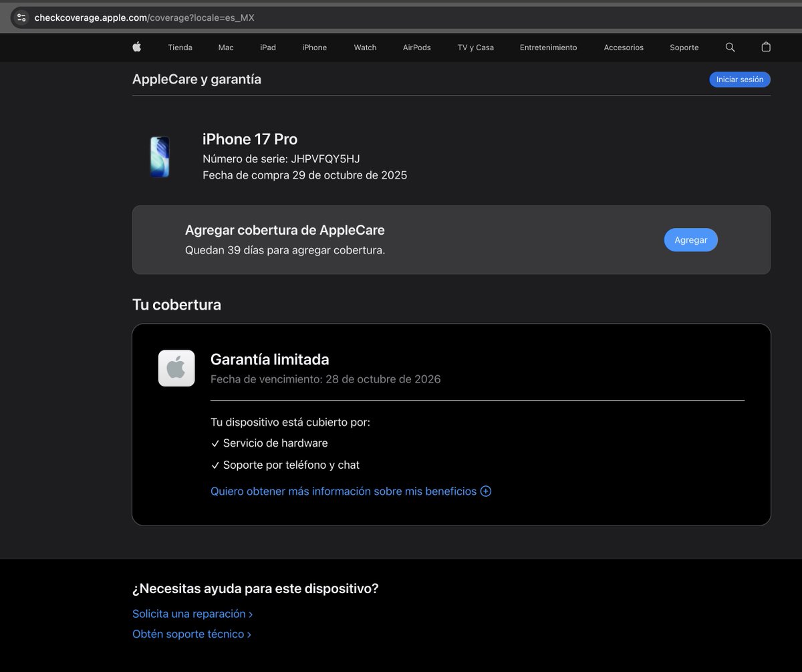Click the Apple logo warranty badge
Image resolution: width=802 pixels, height=672 pixels.
click(176, 368)
